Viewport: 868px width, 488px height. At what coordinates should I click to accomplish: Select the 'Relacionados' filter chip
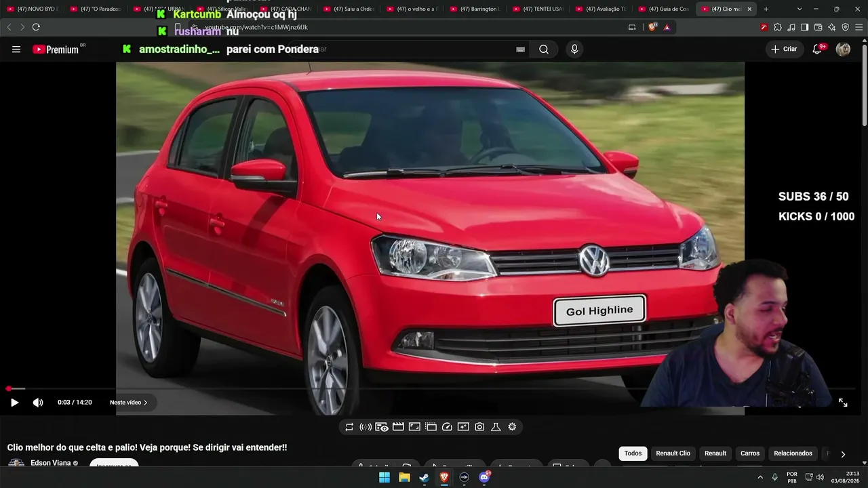(x=793, y=453)
